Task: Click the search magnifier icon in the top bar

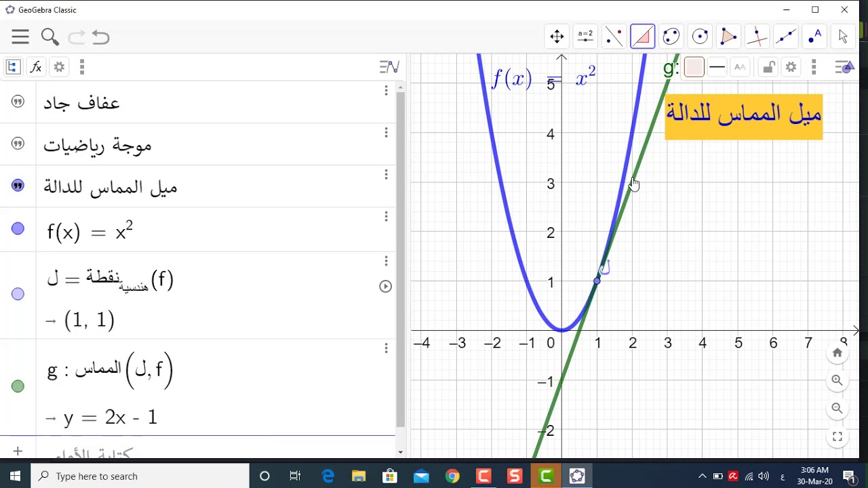Action: [x=50, y=37]
